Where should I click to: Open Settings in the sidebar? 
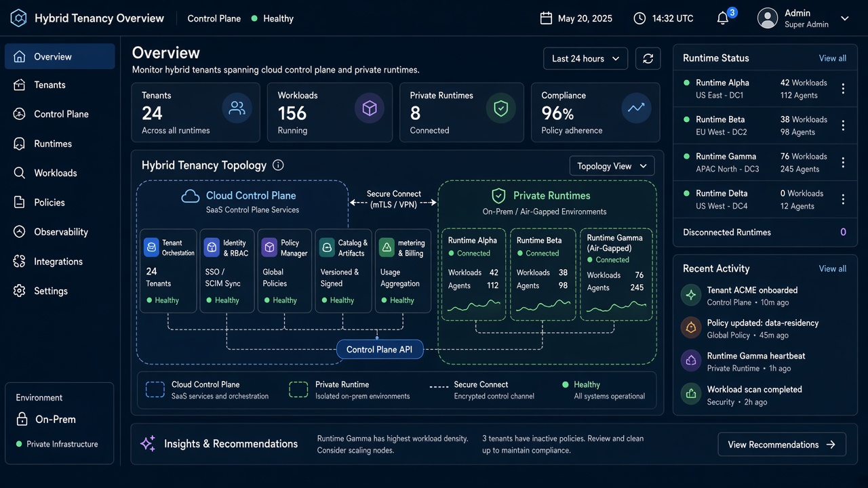(60, 291)
